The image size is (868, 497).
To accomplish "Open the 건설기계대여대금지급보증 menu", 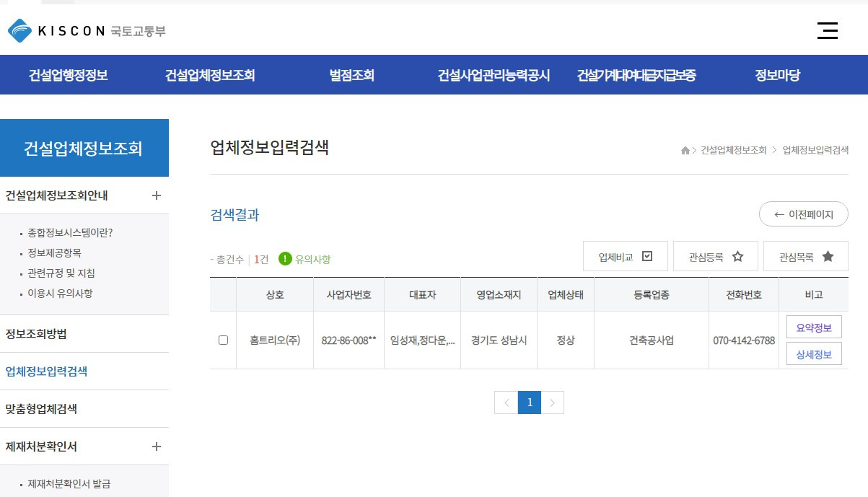I will pos(636,75).
